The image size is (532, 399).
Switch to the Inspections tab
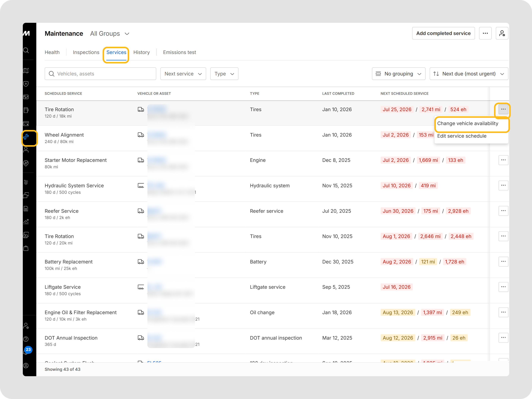coord(86,52)
